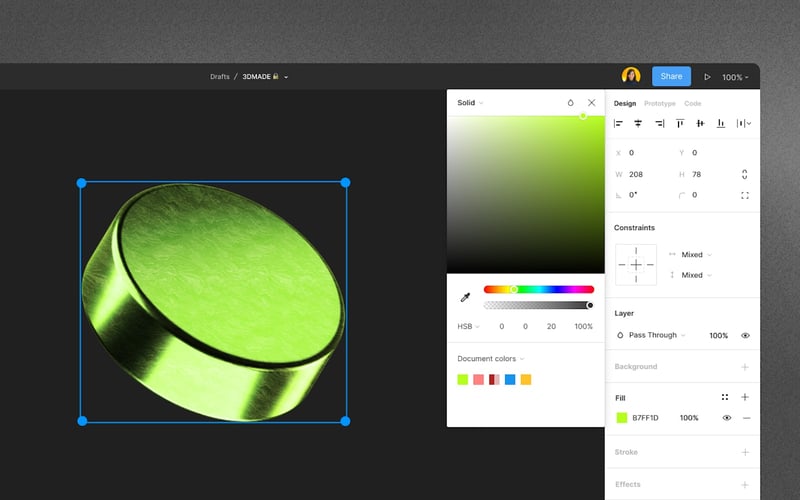Align vertical centers icon

click(701, 123)
